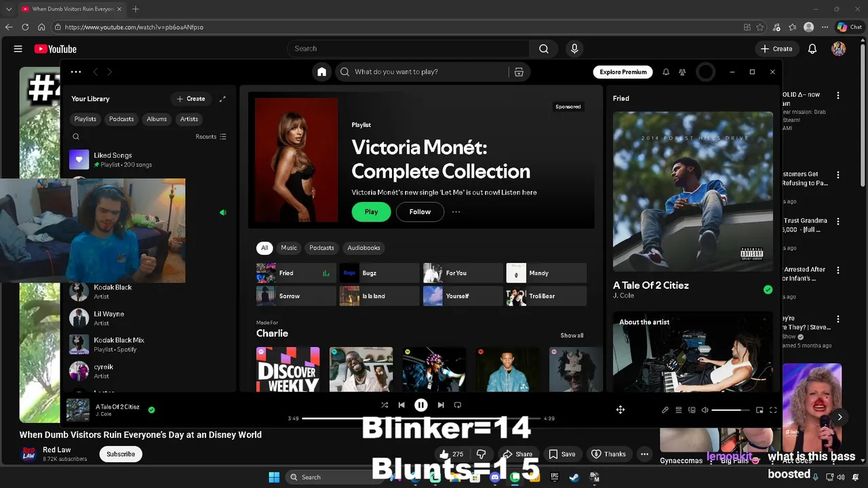
Task: Expand Your Library with the arrows icon
Action: [x=222, y=99]
